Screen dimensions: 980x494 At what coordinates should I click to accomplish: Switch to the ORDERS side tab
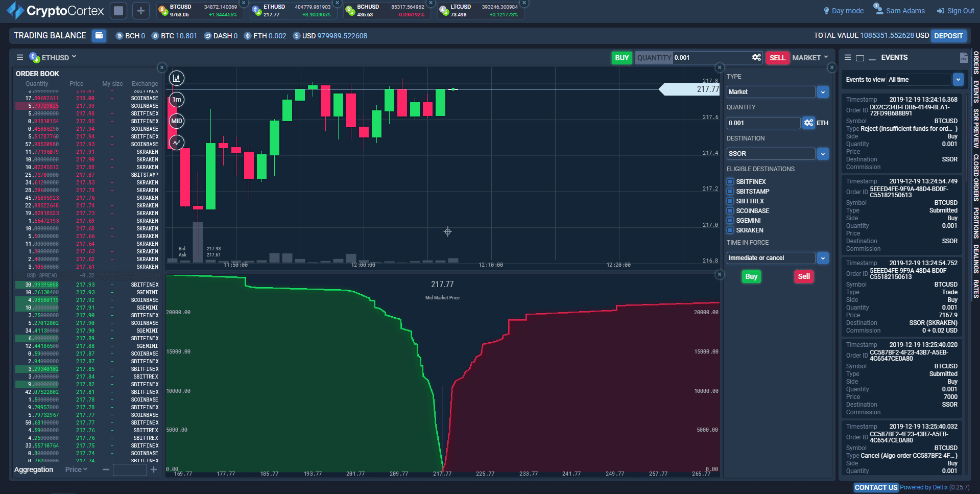pos(975,63)
